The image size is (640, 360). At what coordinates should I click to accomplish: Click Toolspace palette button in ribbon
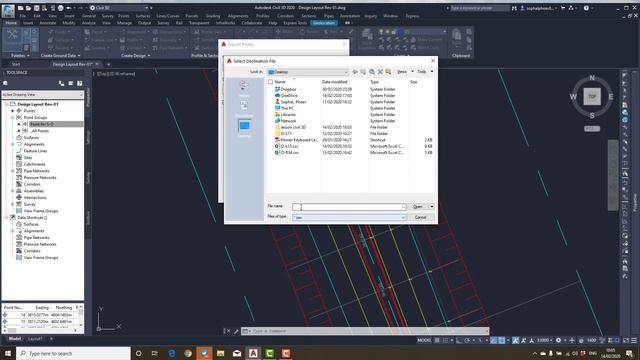[x=12, y=39]
